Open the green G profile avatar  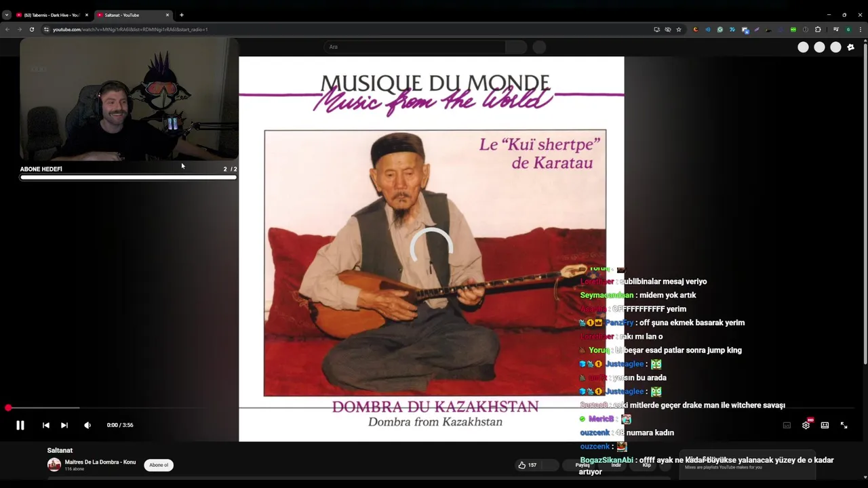[x=848, y=29]
